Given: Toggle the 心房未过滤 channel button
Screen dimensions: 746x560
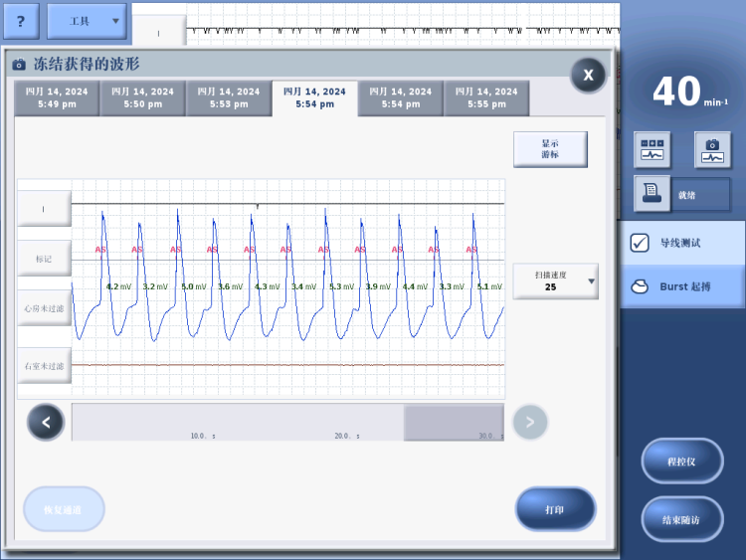Looking at the screenshot, I should click(x=44, y=308).
